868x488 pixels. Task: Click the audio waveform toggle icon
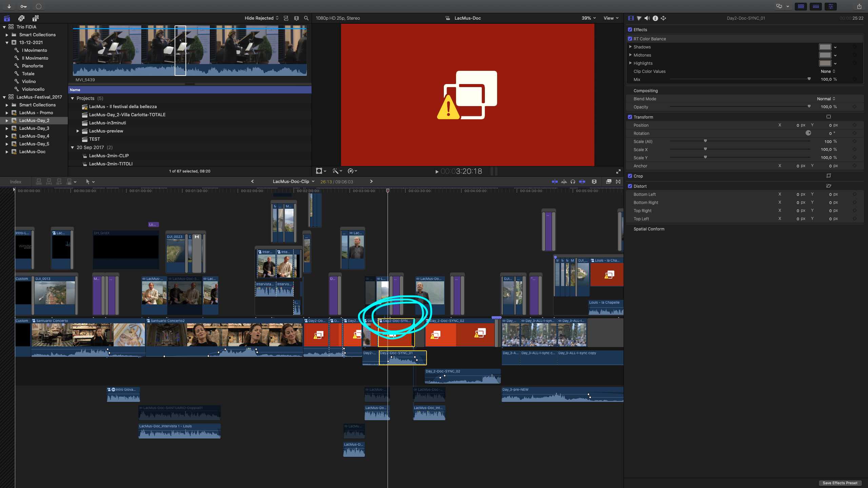(563, 182)
